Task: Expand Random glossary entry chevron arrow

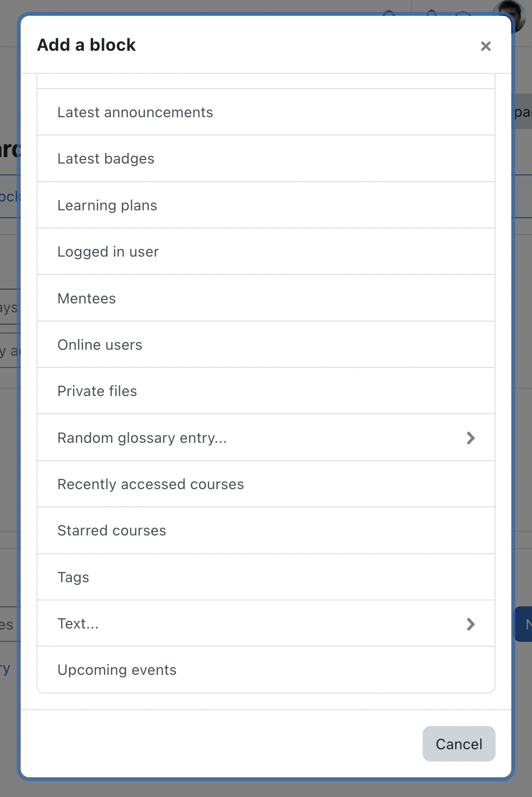Action: click(470, 438)
